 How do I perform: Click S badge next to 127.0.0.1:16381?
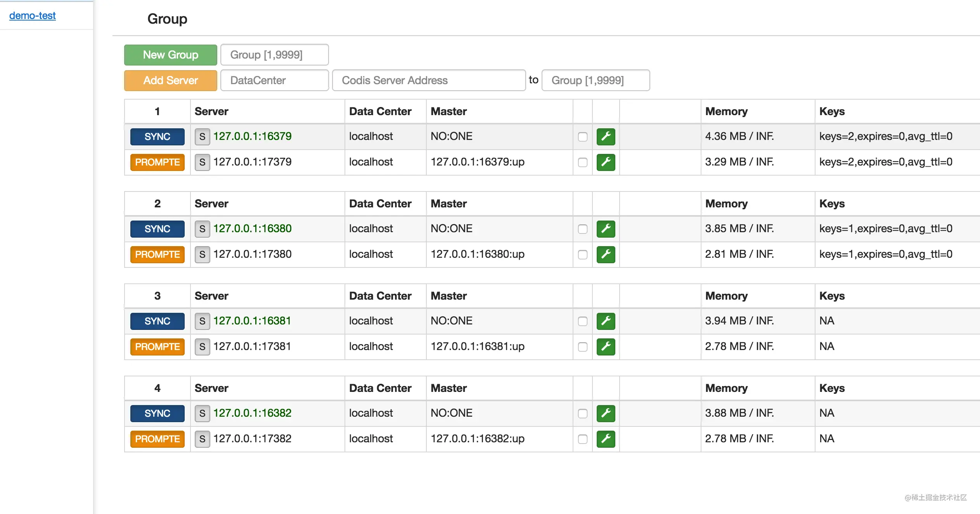202,321
